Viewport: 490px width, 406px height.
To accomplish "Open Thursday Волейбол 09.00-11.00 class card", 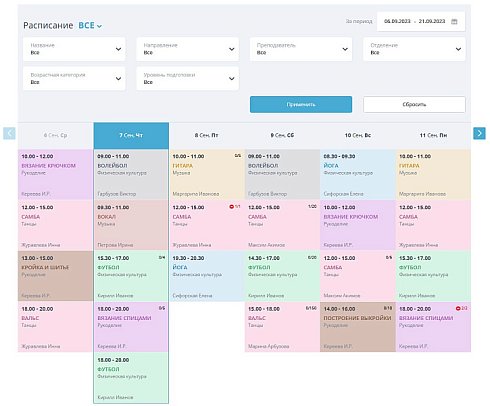I will click(131, 174).
